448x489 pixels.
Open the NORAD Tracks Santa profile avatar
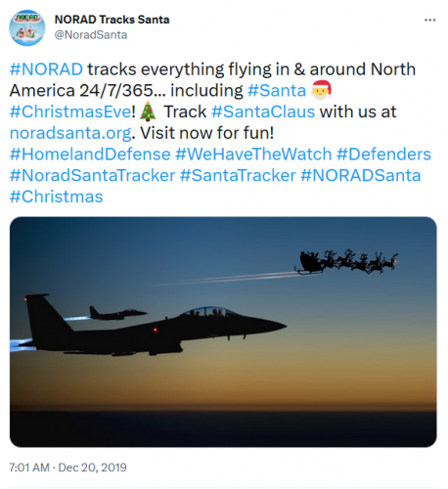27,27
